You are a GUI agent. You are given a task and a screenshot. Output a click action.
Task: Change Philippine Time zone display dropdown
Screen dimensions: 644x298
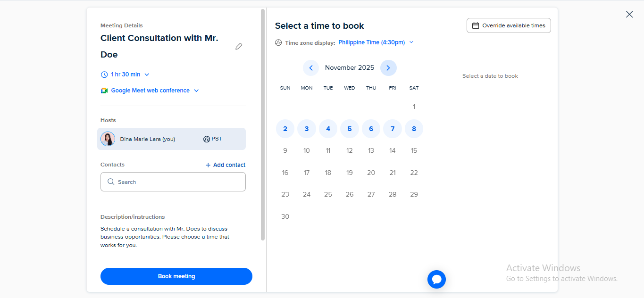pos(376,42)
